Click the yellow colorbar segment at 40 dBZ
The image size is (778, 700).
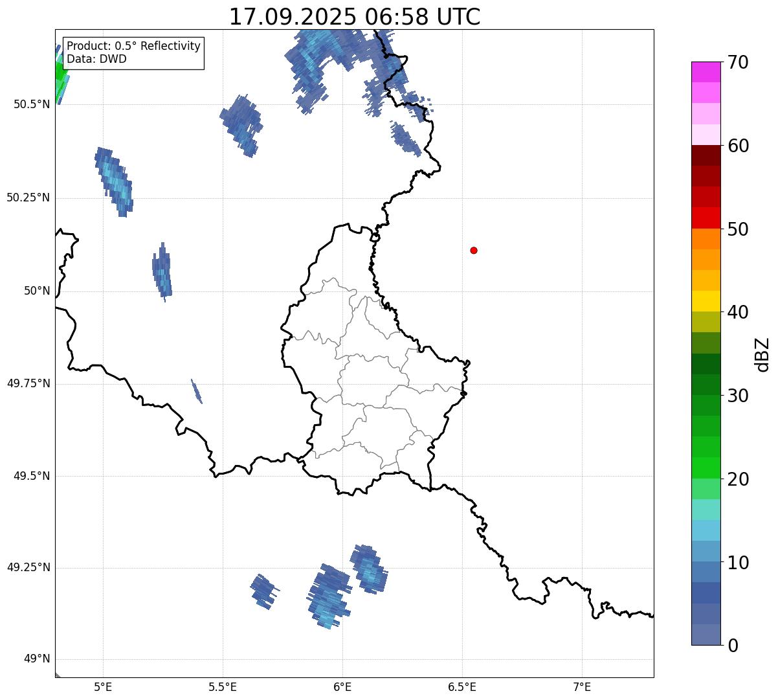click(706, 301)
